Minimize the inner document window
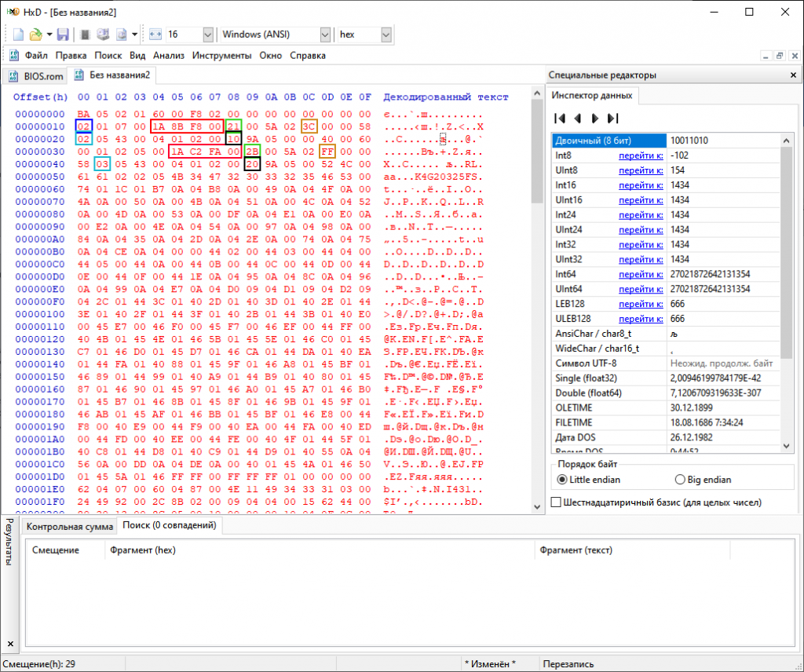Viewport: 804px width, 672px height. (x=766, y=56)
